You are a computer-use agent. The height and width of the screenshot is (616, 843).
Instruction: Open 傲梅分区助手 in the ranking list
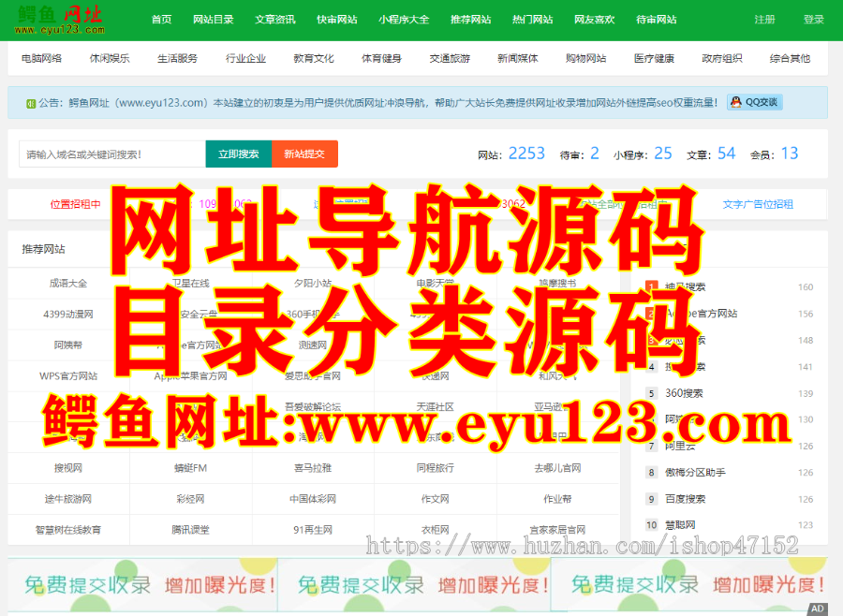point(695,473)
